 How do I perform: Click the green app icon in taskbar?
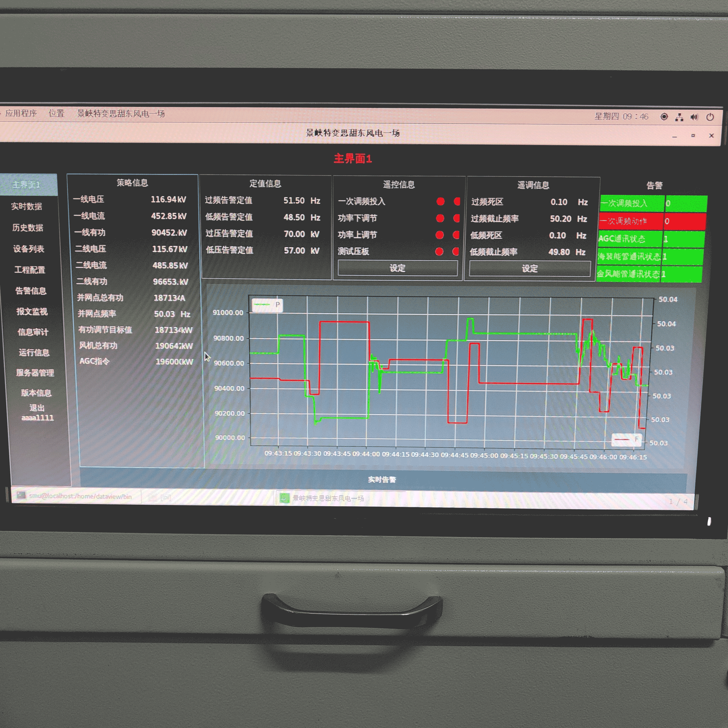pos(284,498)
